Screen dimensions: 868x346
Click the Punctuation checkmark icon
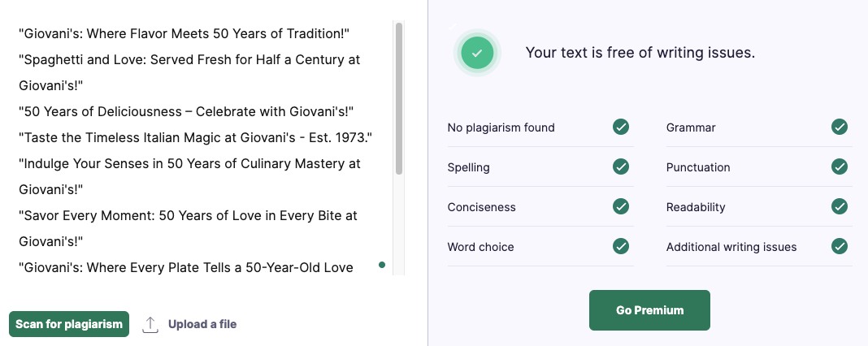click(840, 167)
